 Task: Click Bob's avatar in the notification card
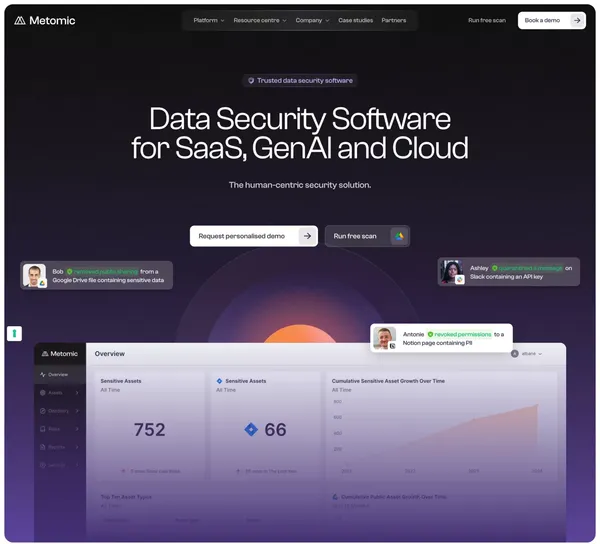click(x=34, y=275)
